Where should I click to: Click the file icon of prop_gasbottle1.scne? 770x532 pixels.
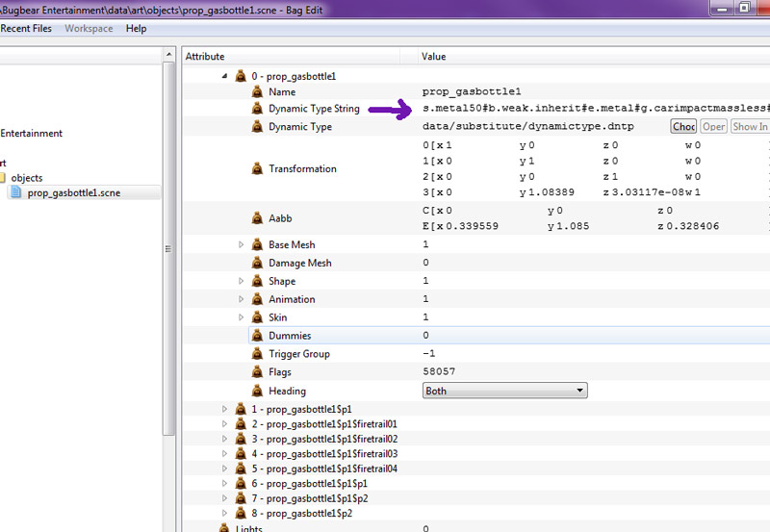pyautogui.click(x=16, y=192)
